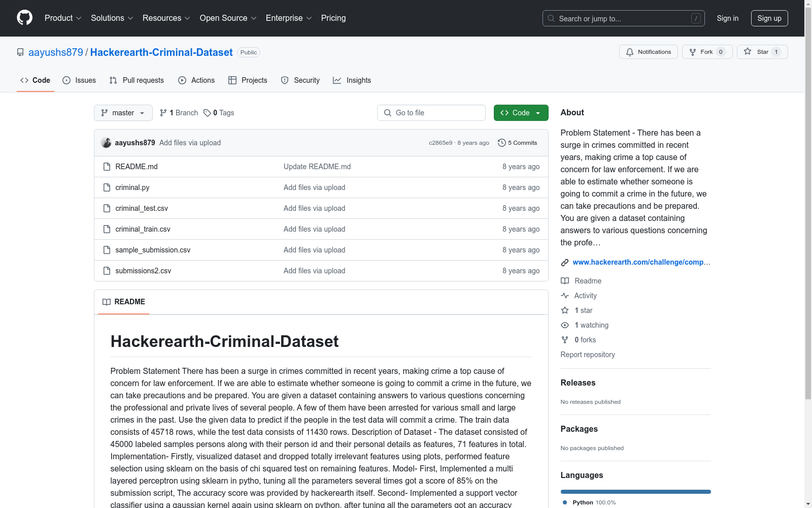Click the sample_submission.csv file icon
This screenshot has height=508, width=812.
coord(107,250)
